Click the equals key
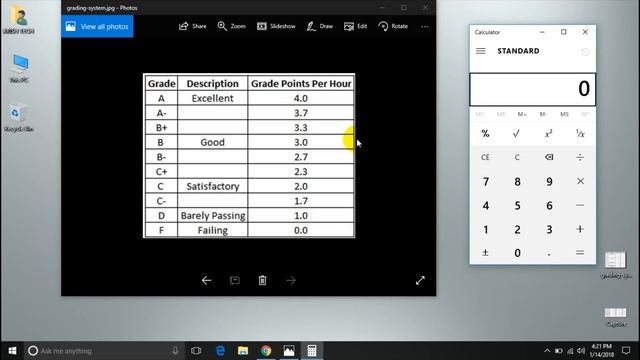 click(580, 253)
